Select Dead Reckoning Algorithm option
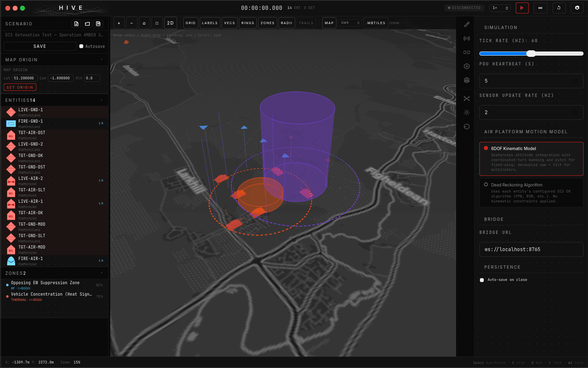Viewport: 588px width, 368px height. click(531, 193)
